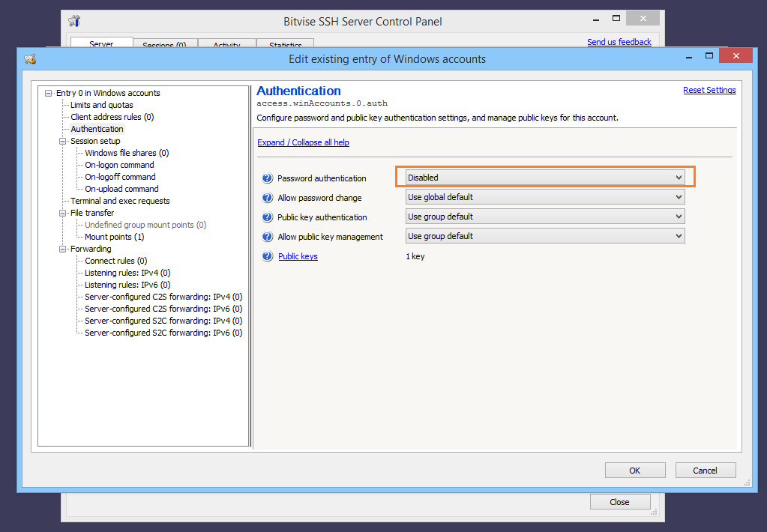Select Listening rules: IPv6 (0)

click(x=127, y=285)
